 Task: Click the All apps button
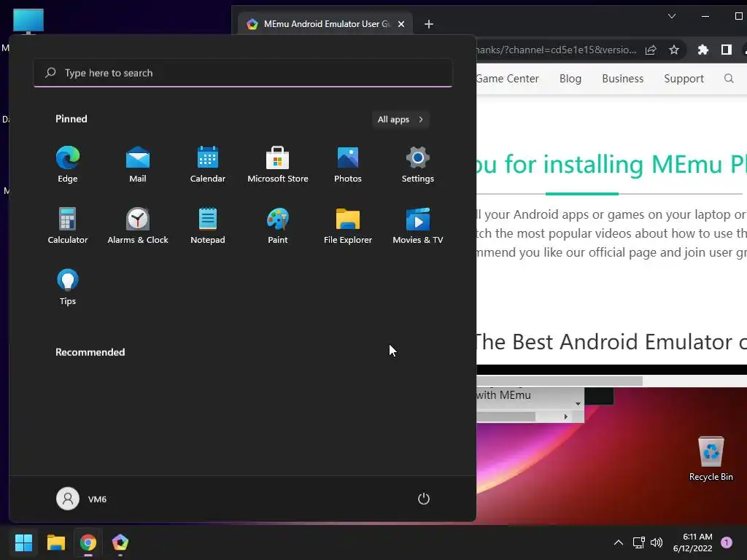tap(400, 120)
